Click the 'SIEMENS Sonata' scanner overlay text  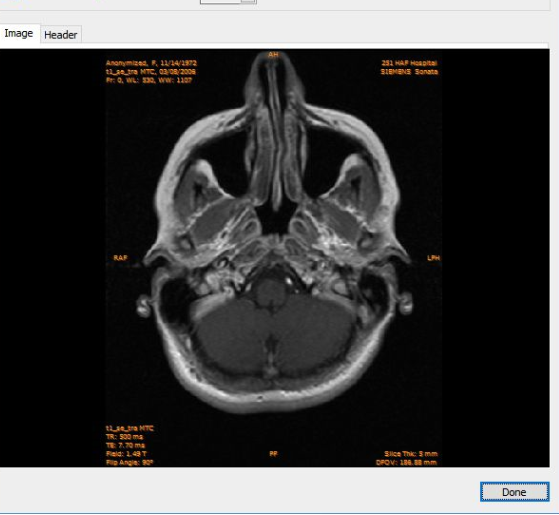[x=409, y=72]
